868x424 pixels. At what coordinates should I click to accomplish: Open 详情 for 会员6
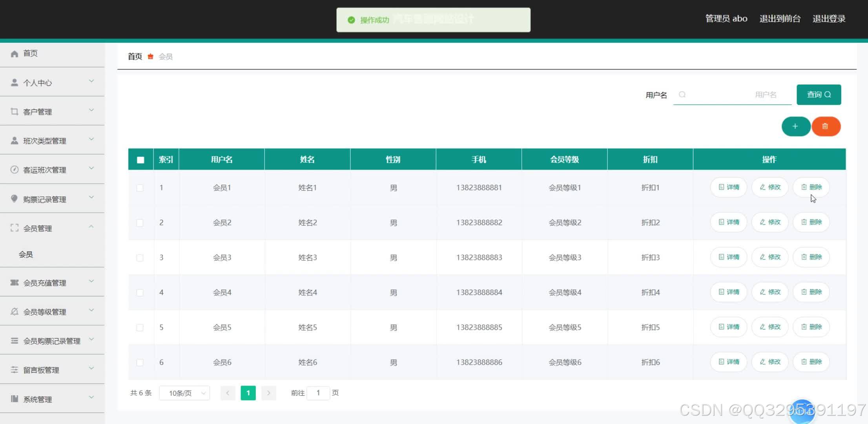tap(729, 362)
